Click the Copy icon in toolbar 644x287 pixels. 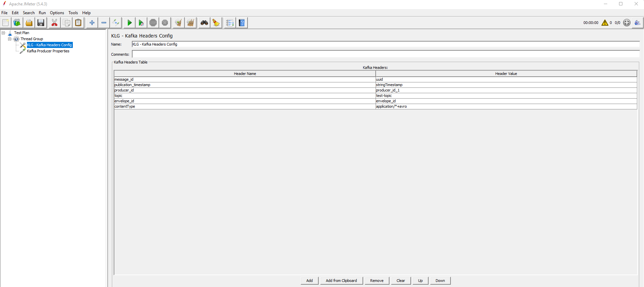[x=67, y=23]
